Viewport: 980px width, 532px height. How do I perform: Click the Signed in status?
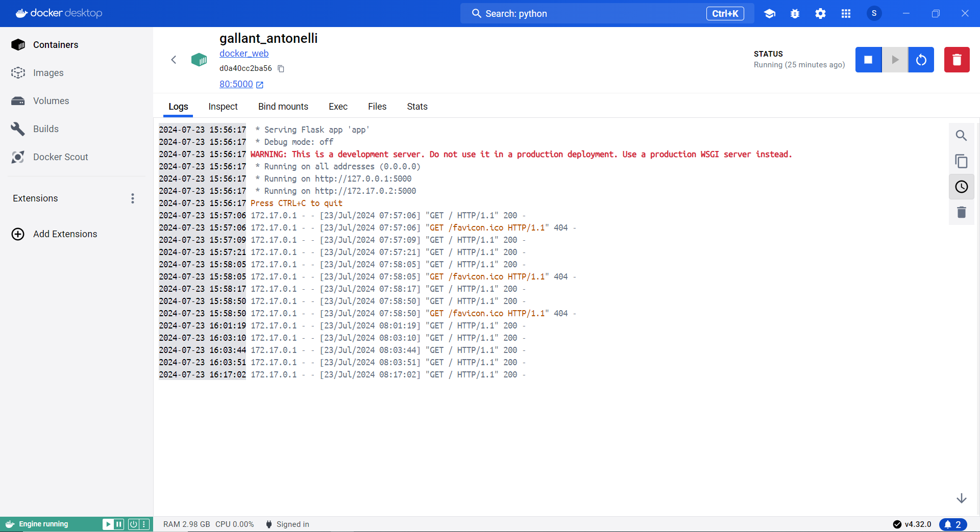coord(287,524)
